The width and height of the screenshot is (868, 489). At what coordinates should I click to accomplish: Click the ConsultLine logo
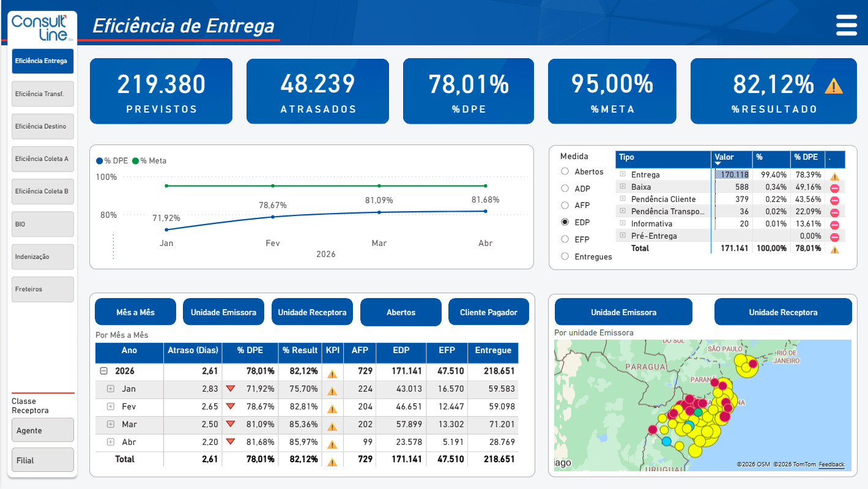(43, 28)
